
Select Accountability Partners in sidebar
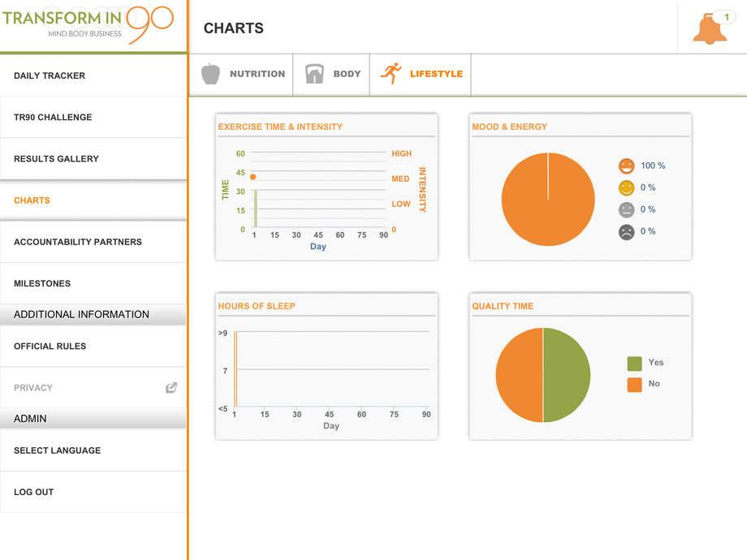coord(78,242)
